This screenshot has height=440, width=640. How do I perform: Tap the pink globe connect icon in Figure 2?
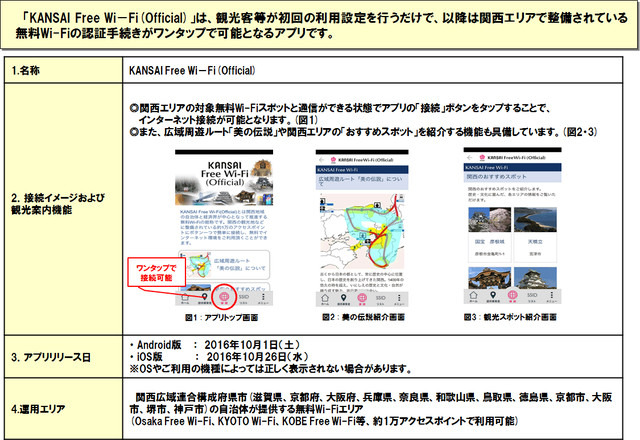[x=362, y=299]
